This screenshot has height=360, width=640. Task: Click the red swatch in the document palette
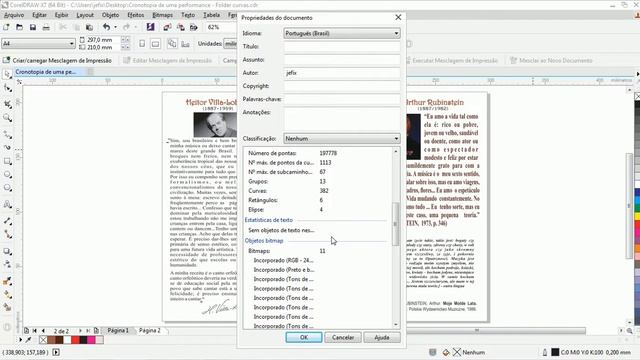(75, 340)
